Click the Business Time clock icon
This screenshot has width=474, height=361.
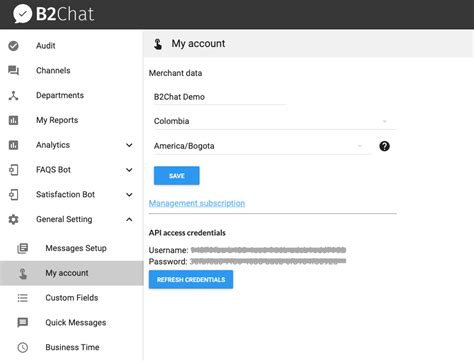pyautogui.click(x=23, y=347)
